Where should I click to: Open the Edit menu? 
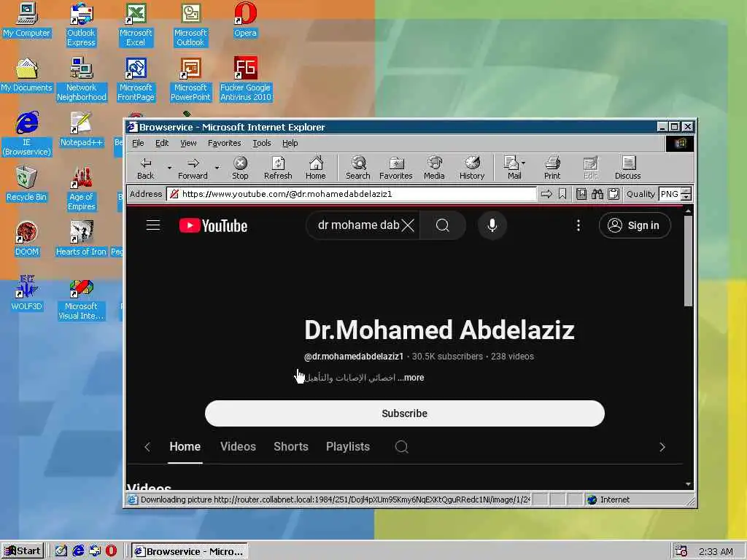coord(162,143)
